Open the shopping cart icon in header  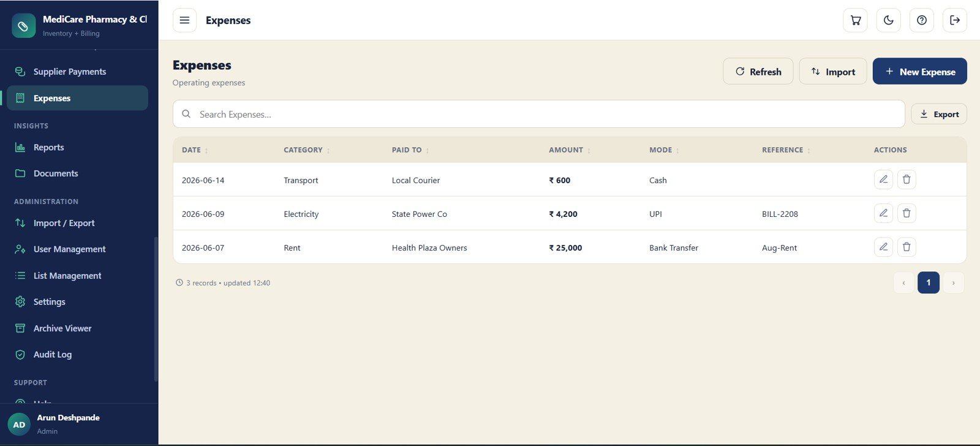point(855,20)
